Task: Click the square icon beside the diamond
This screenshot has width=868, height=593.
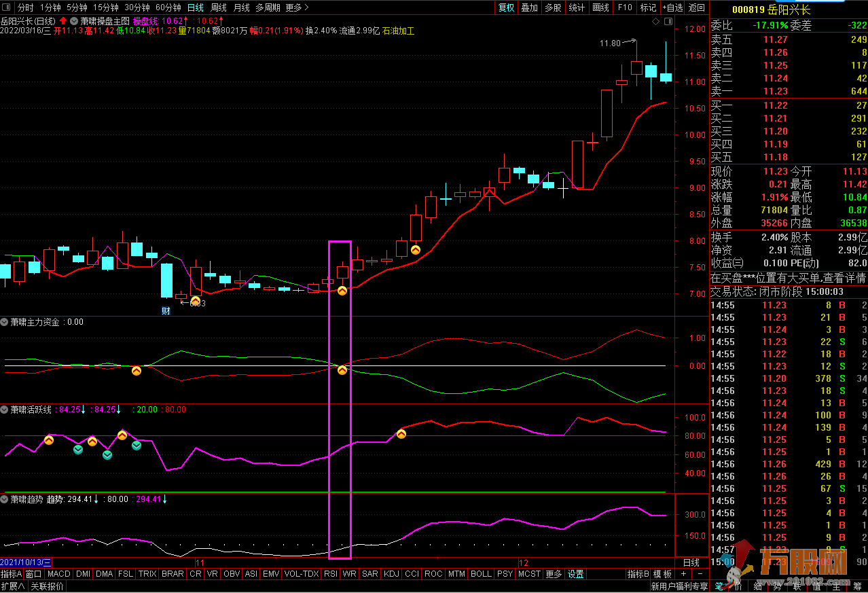Action: point(668,22)
